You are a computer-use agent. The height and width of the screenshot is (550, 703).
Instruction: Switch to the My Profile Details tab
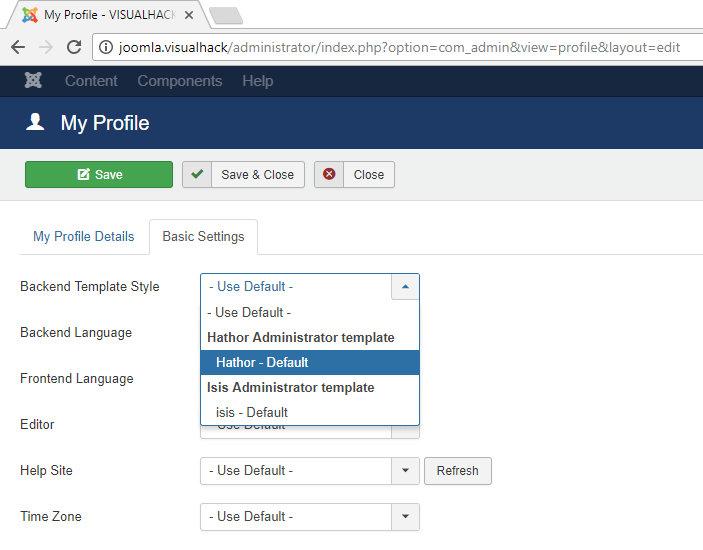pyautogui.click(x=84, y=237)
